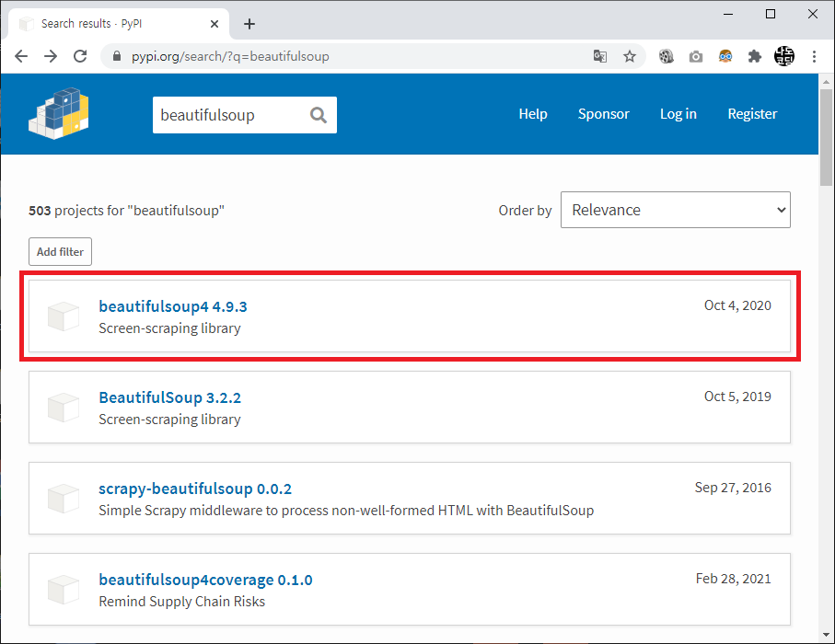The image size is (835, 644).
Task: Click the browser back arrow
Action: tap(21, 56)
